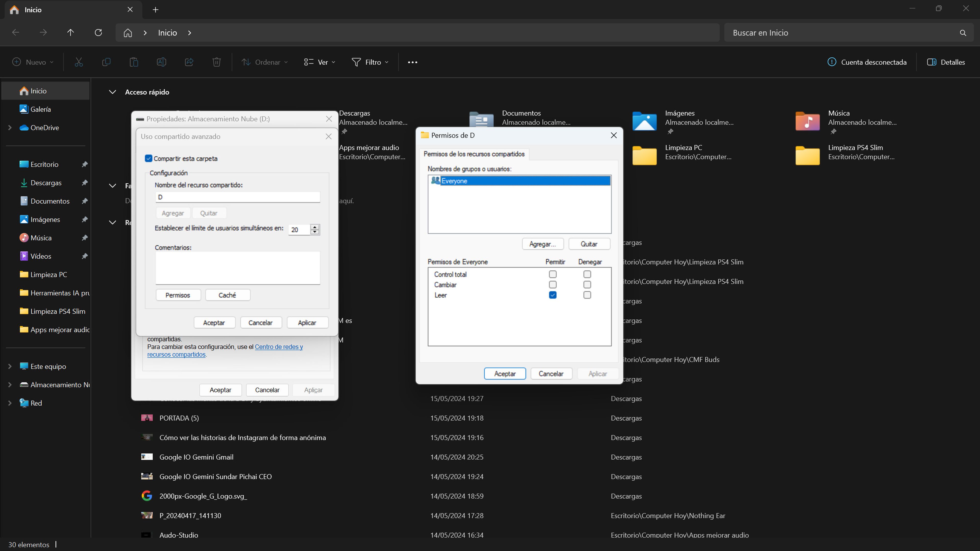Open the Ver dropdown menu
980x551 pixels.
pyautogui.click(x=320, y=62)
